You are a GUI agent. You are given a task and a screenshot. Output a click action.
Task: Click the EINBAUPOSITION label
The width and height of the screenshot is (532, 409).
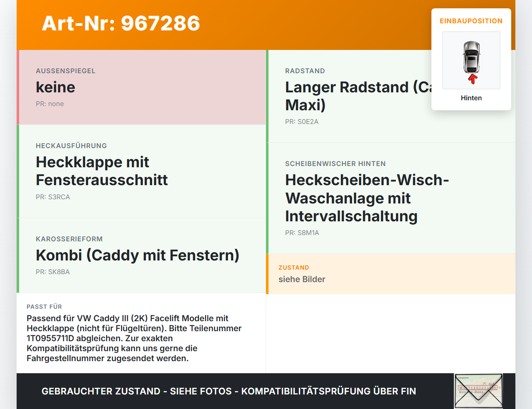click(x=471, y=21)
